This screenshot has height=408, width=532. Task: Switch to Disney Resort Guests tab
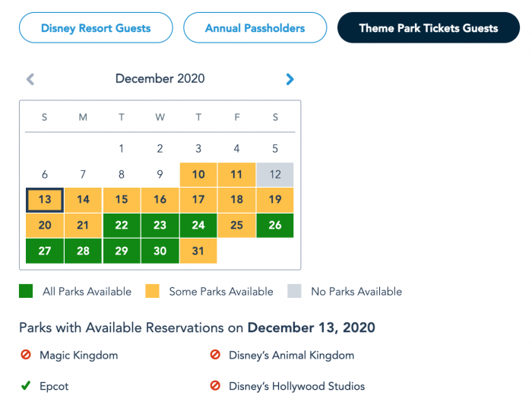96,28
